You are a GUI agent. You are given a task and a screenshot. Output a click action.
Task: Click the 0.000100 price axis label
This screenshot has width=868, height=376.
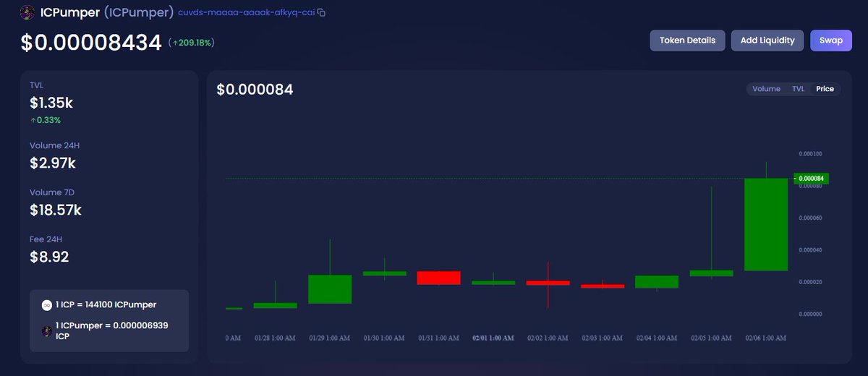pyautogui.click(x=811, y=154)
